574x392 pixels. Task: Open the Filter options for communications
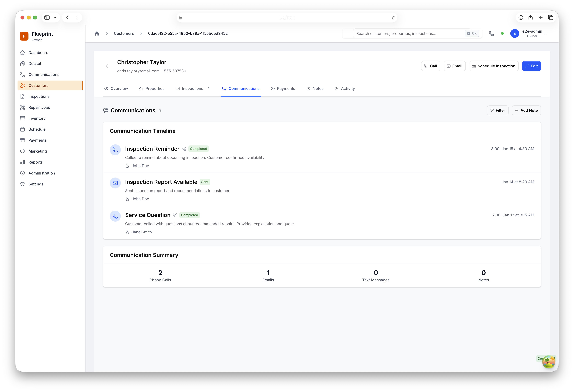pyautogui.click(x=497, y=110)
